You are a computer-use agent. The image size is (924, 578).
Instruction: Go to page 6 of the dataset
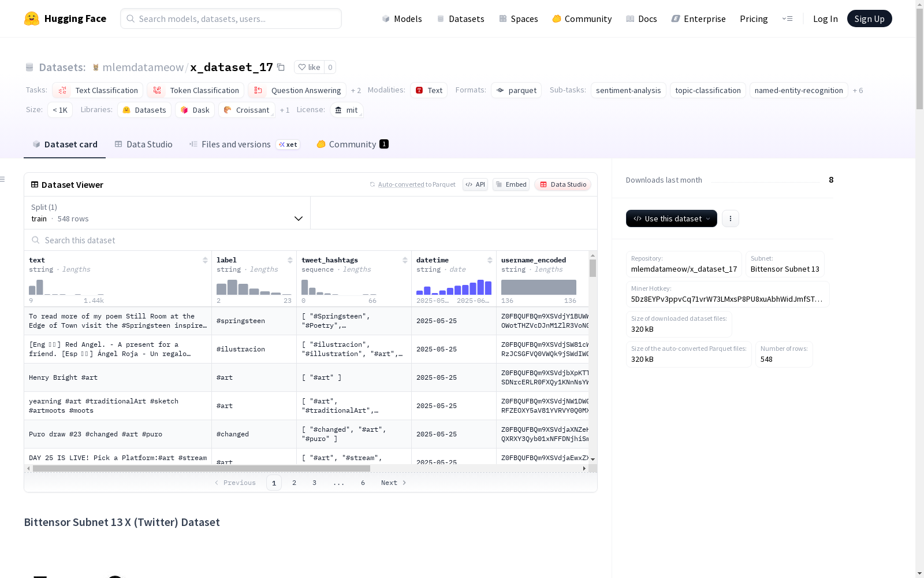pyautogui.click(x=363, y=483)
